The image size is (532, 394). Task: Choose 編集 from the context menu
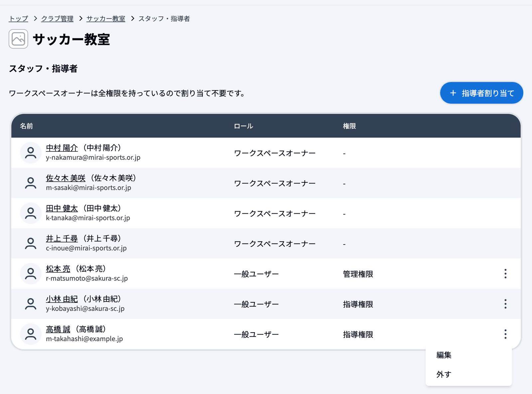tap(468, 355)
